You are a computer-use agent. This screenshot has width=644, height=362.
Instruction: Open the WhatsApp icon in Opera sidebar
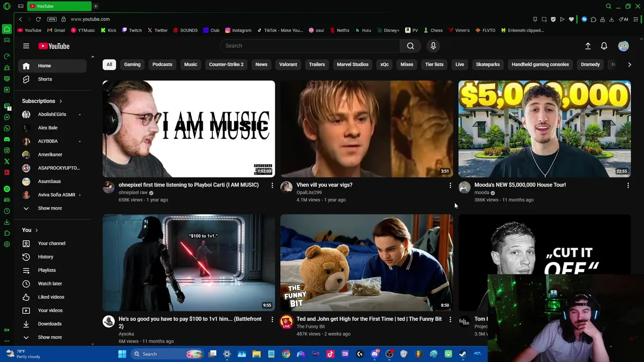(7, 128)
